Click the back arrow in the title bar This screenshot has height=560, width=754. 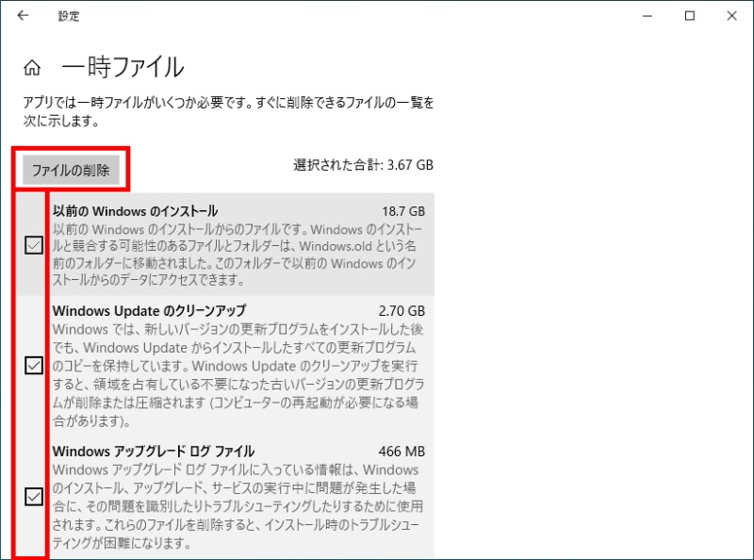23,16
